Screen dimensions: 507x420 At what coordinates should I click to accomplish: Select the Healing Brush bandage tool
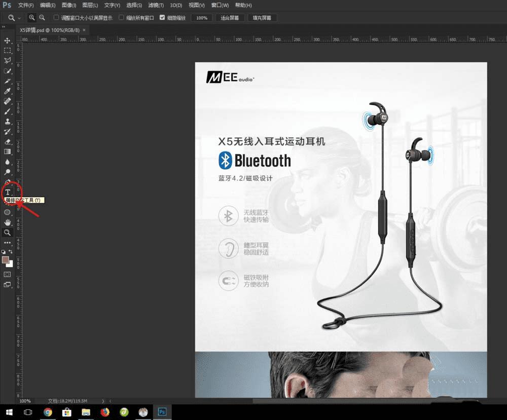(x=7, y=101)
